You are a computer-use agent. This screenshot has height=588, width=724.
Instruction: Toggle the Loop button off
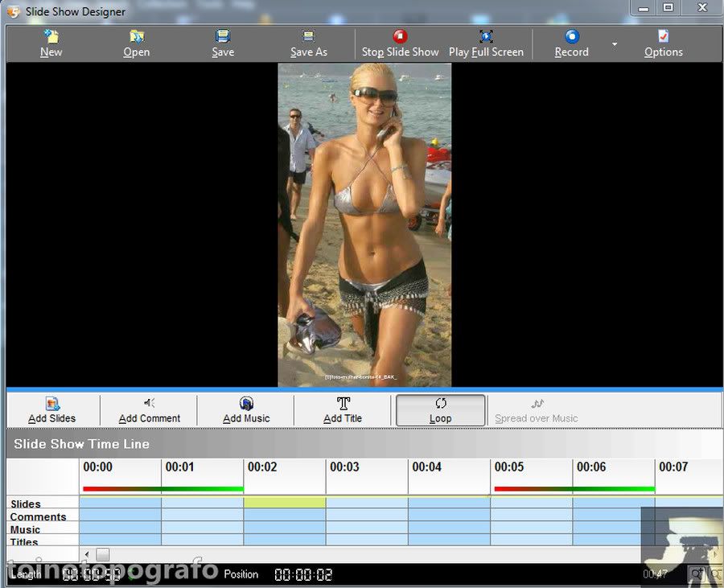pyautogui.click(x=440, y=410)
